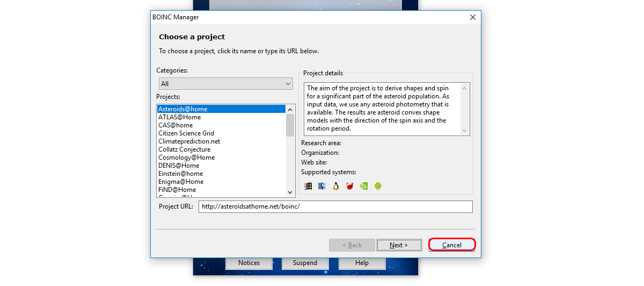Close the BOINC Manager dialog
The height and width of the screenshot is (286, 644).
point(473,17)
